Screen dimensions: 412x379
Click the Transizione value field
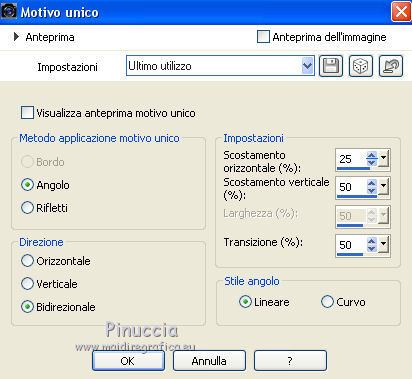351,245
